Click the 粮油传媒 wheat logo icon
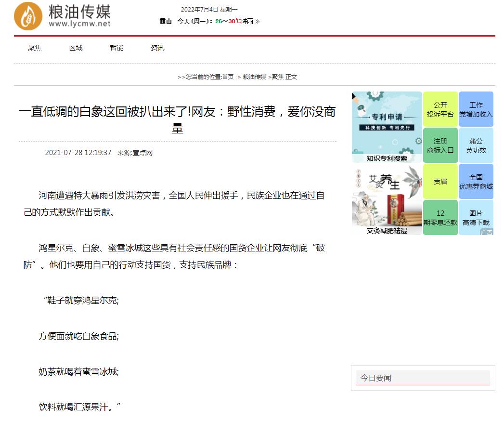 coord(28,16)
